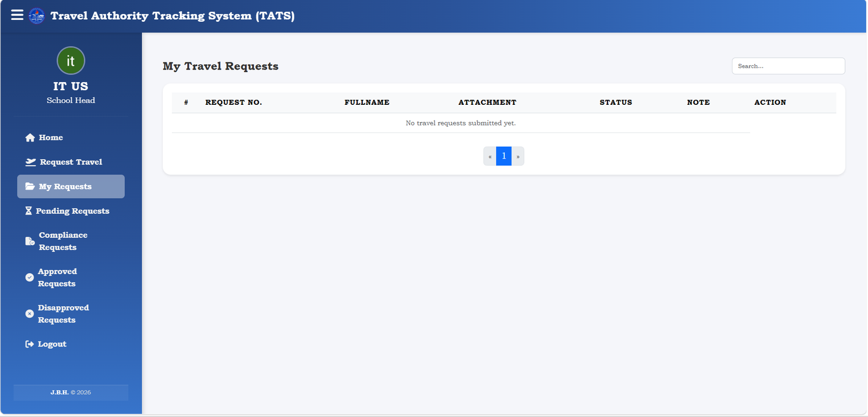Click the # column header

coord(186,103)
